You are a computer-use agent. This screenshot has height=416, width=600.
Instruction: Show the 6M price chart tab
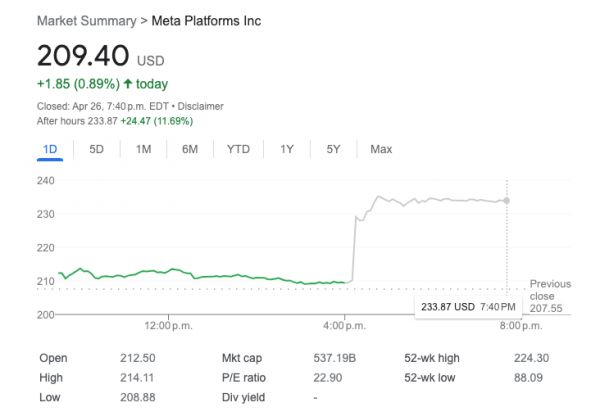click(190, 150)
